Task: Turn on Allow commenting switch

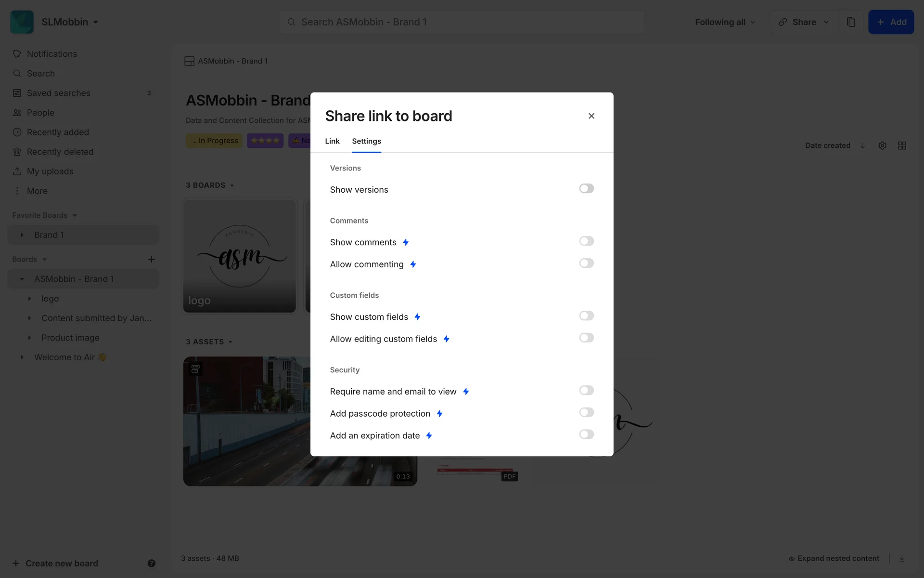Action: click(x=586, y=263)
